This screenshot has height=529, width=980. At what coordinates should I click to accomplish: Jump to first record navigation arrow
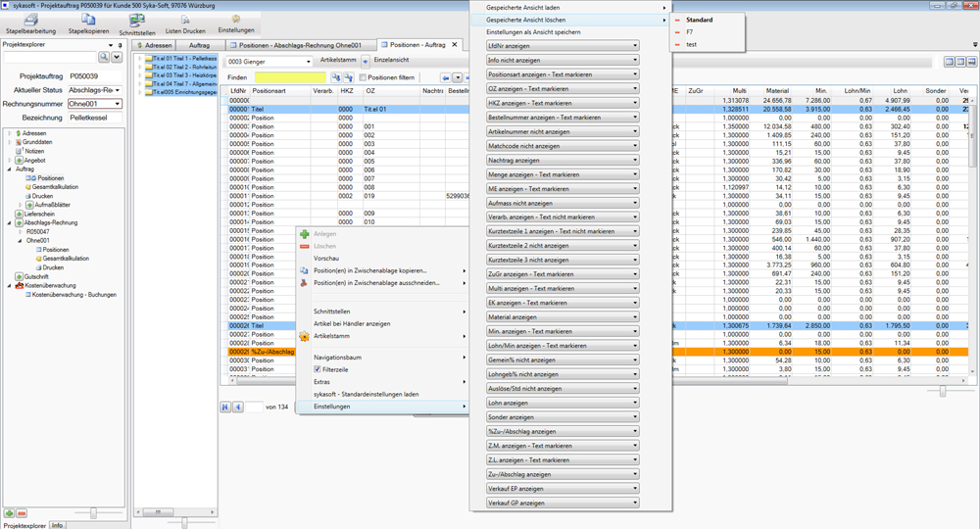pyautogui.click(x=225, y=407)
